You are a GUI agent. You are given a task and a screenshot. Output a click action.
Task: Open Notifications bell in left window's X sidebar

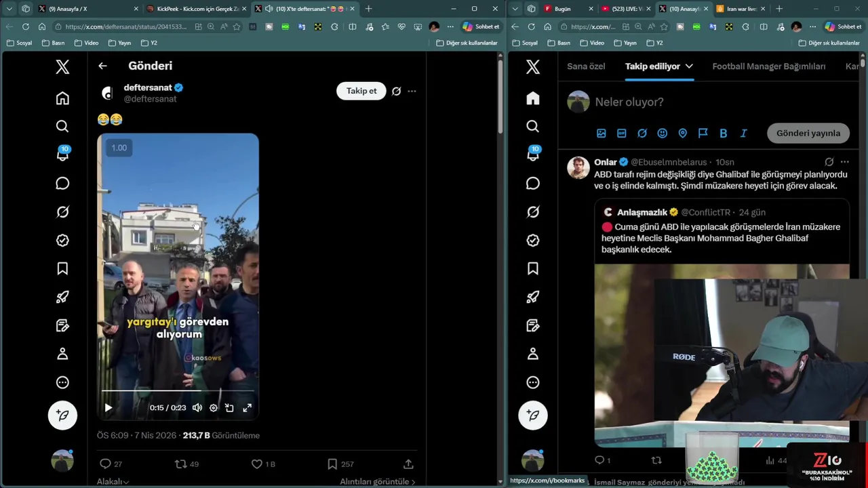62,155
